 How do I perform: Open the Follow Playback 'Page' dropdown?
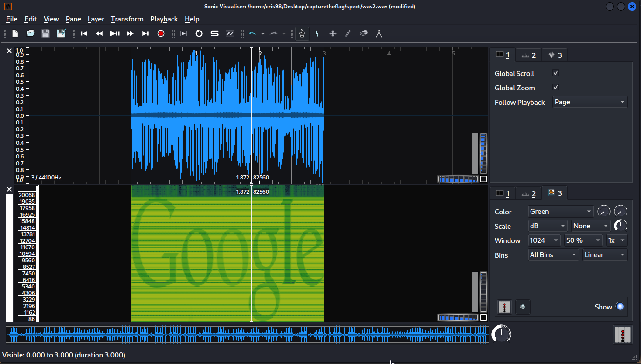point(590,102)
